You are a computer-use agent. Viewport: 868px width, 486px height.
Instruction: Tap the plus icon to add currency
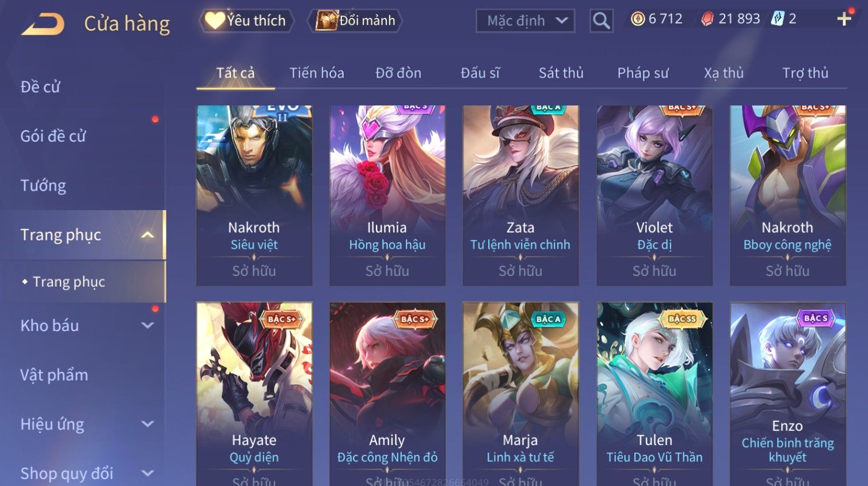[x=844, y=19]
